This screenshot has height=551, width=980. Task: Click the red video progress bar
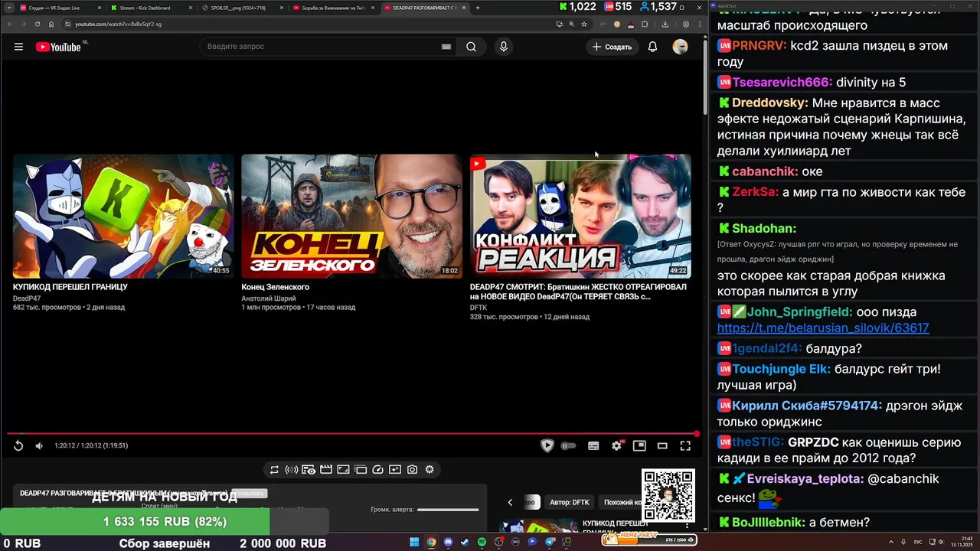click(352, 434)
